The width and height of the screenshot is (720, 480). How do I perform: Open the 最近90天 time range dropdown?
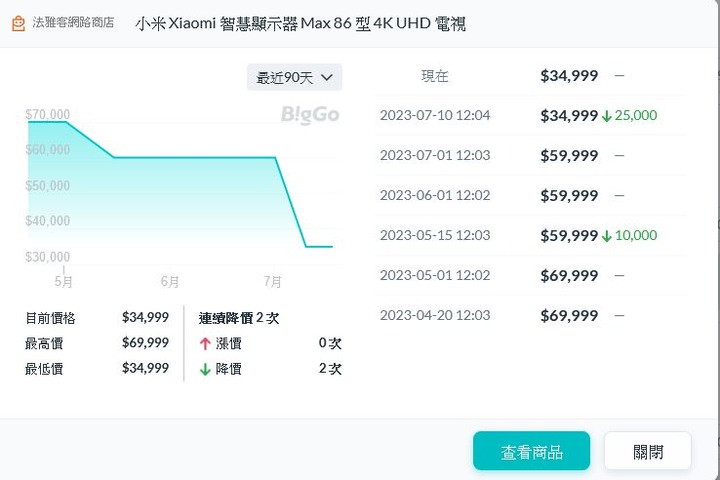294,77
